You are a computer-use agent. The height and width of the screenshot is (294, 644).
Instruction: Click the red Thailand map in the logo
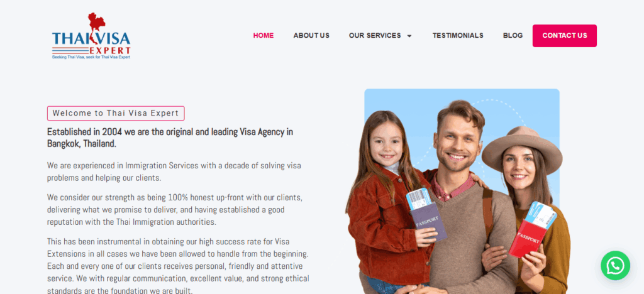pos(96,25)
